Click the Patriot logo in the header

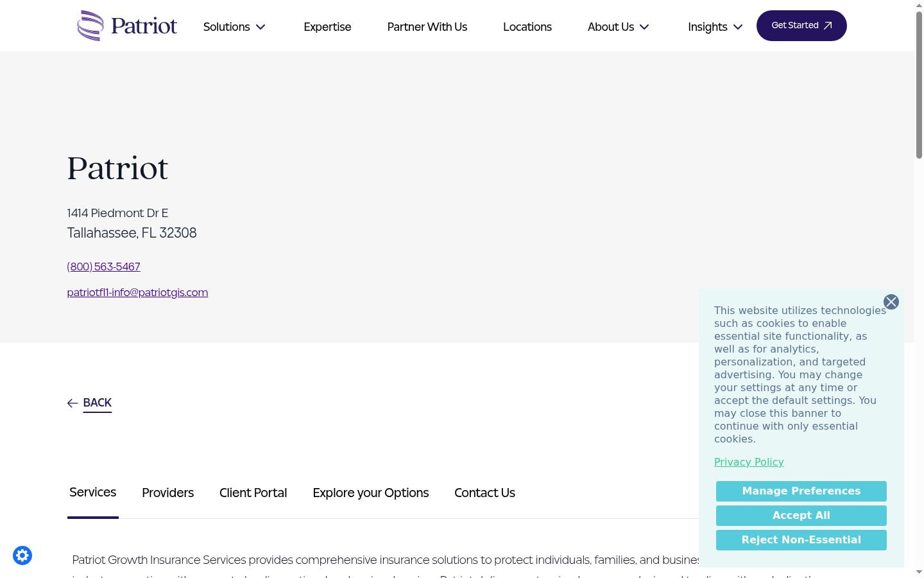point(127,26)
